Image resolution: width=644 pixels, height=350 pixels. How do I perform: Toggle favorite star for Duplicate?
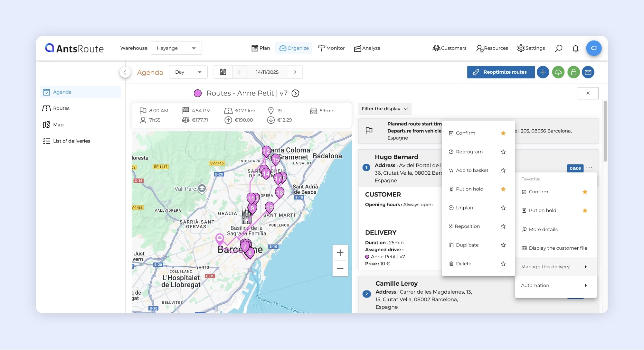[x=503, y=245]
